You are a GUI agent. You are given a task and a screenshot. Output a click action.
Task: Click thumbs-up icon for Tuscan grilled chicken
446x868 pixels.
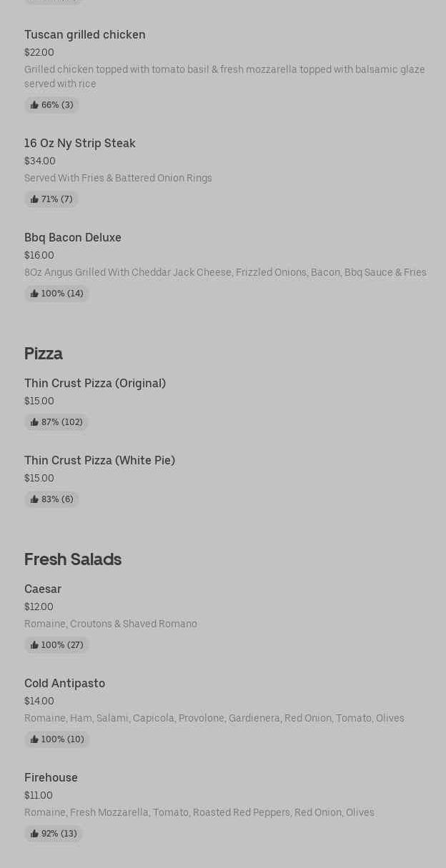point(34,105)
